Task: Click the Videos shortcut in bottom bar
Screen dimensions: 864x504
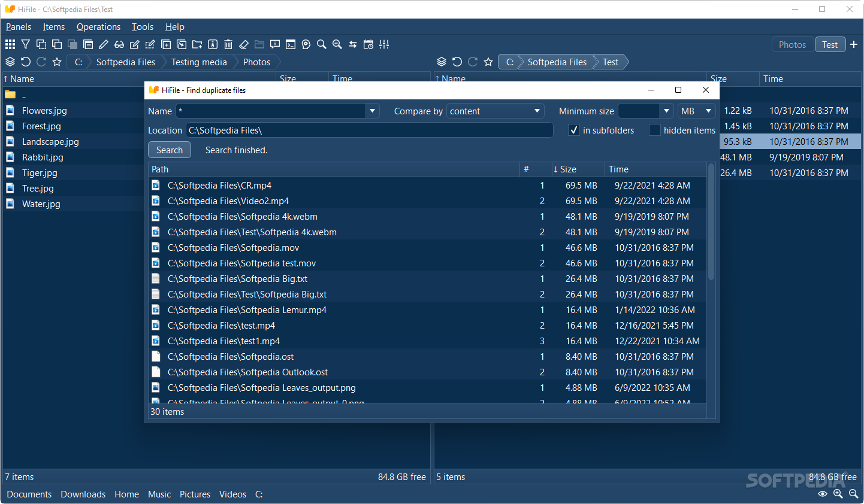Action: pos(233,494)
